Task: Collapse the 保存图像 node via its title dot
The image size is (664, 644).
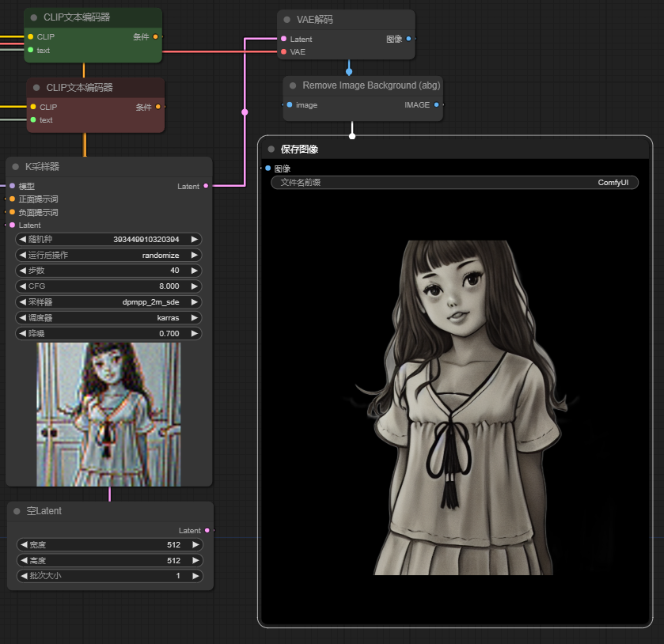Action: coord(271,149)
